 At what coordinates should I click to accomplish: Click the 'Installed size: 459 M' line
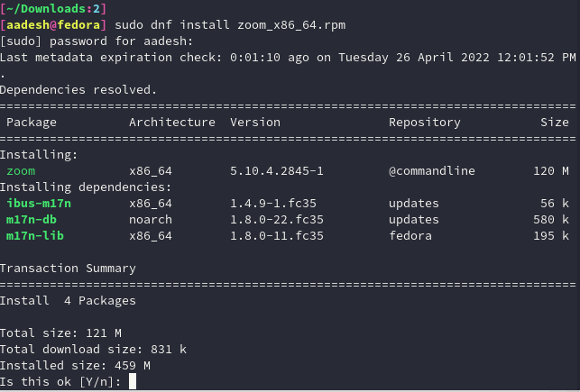[x=75, y=366]
